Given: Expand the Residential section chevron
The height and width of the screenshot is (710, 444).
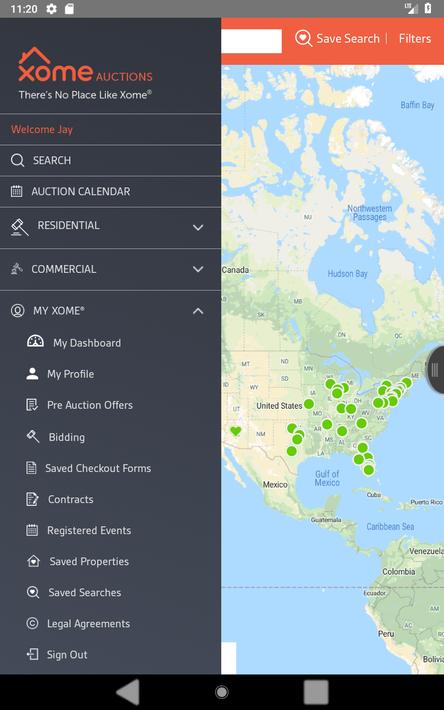Looking at the screenshot, I should point(198,227).
